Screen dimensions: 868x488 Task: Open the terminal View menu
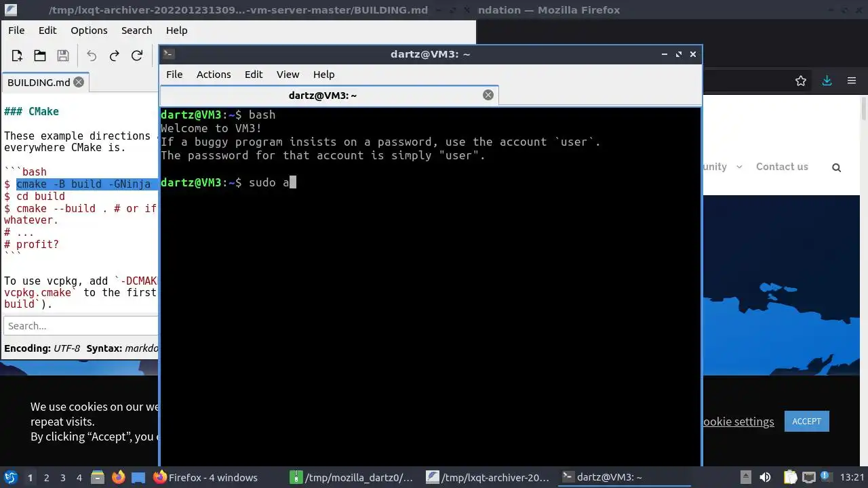288,75
